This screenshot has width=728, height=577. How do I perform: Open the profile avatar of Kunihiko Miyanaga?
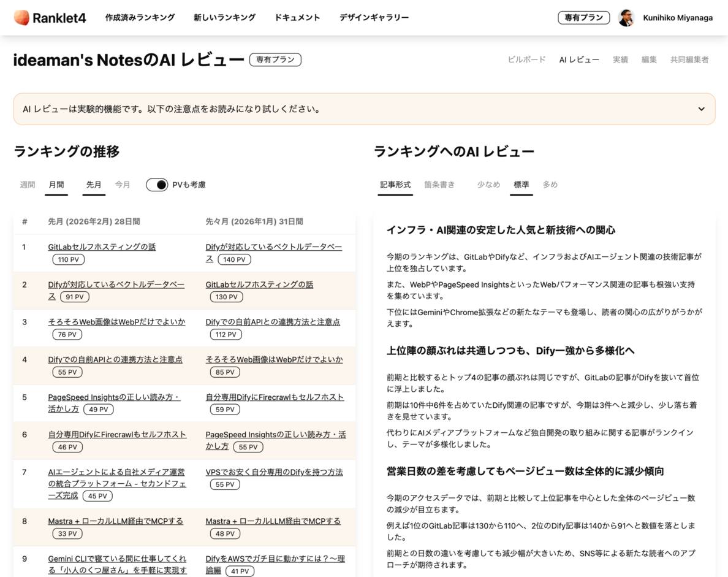click(x=626, y=17)
